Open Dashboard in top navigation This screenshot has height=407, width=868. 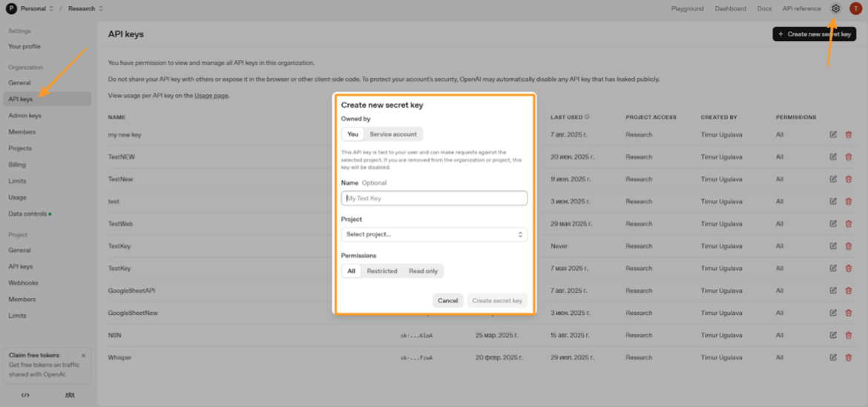(731, 8)
